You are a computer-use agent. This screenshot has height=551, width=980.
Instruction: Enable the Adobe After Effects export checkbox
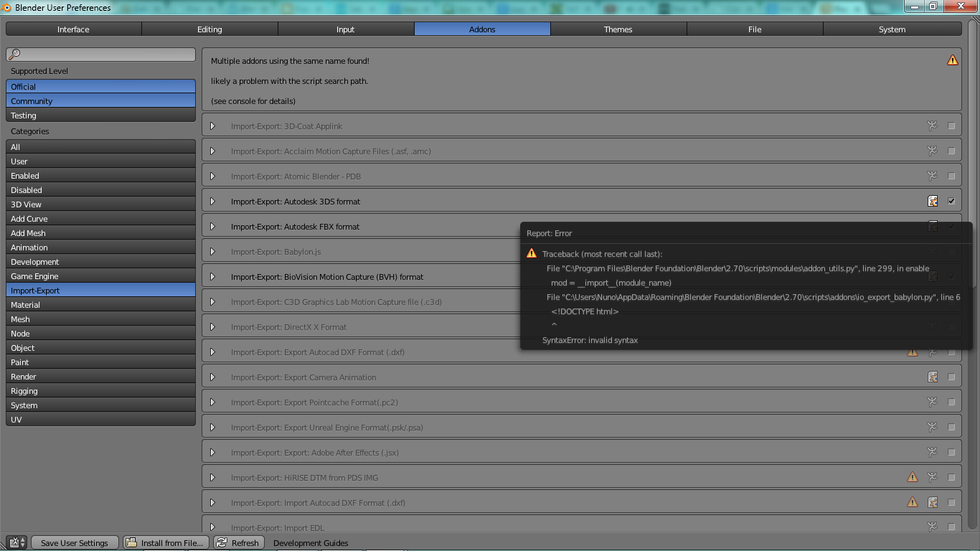click(951, 453)
